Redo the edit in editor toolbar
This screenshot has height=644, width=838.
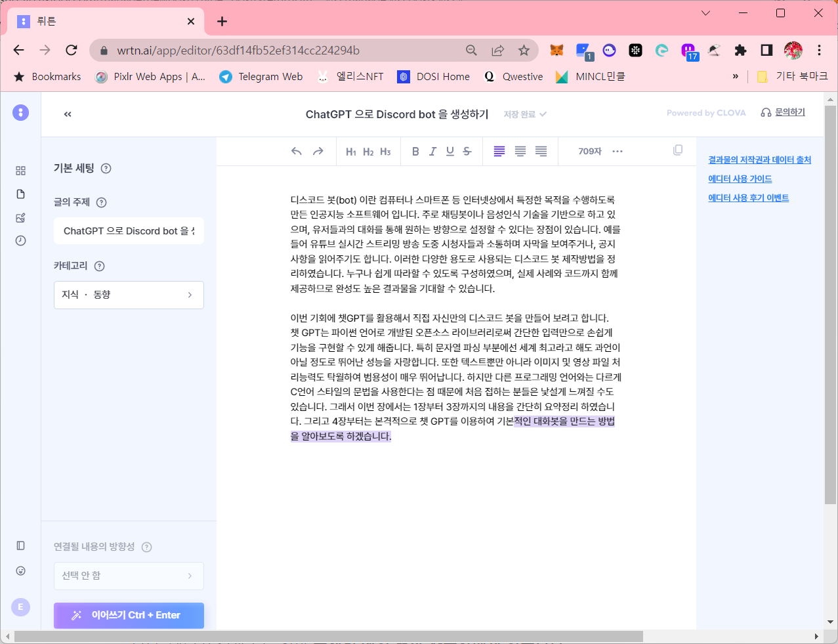click(318, 151)
